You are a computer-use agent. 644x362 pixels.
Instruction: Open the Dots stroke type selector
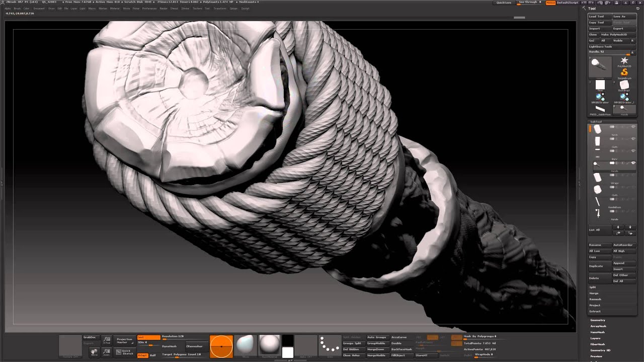[x=330, y=346]
